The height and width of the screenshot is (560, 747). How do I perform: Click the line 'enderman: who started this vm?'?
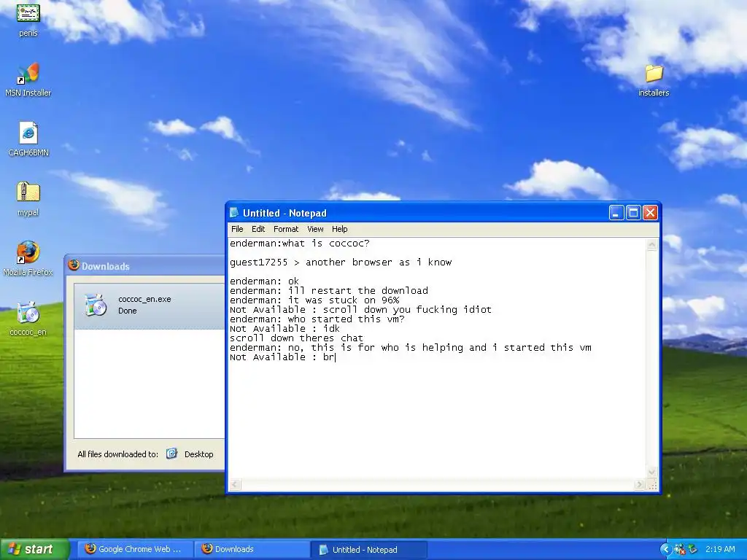pyautogui.click(x=317, y=319)
